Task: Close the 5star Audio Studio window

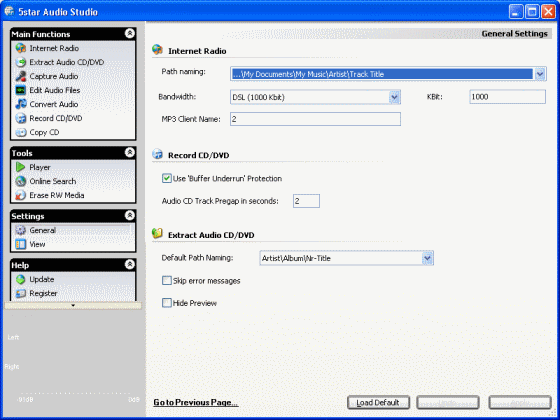Action: 548,11
